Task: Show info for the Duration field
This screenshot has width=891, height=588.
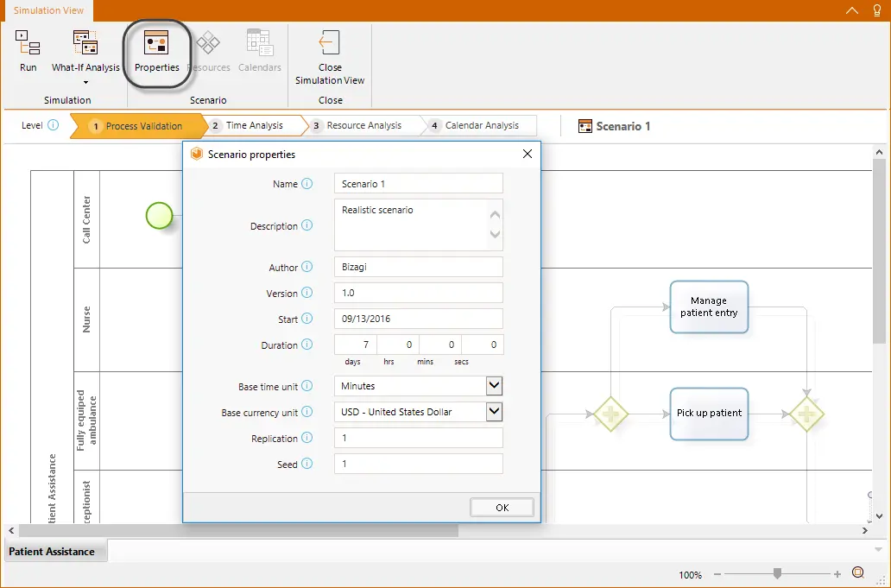Action: 306,345
